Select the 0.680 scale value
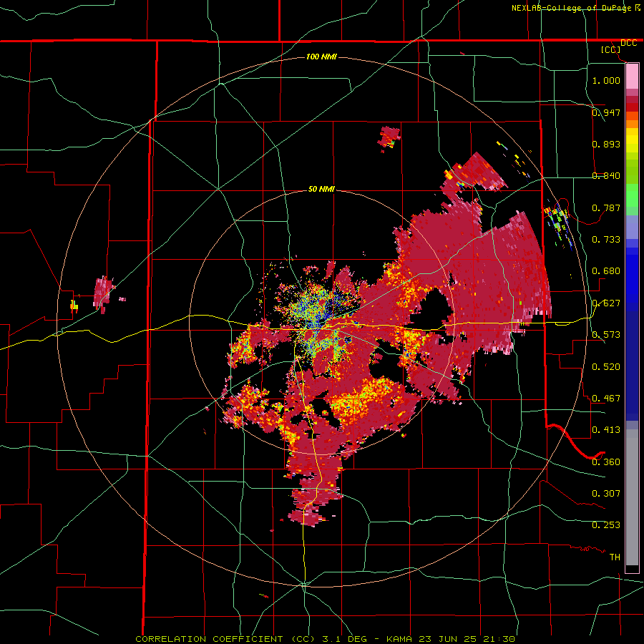Image resolution: width=644 pixels, height=644 pixels. 606,271
